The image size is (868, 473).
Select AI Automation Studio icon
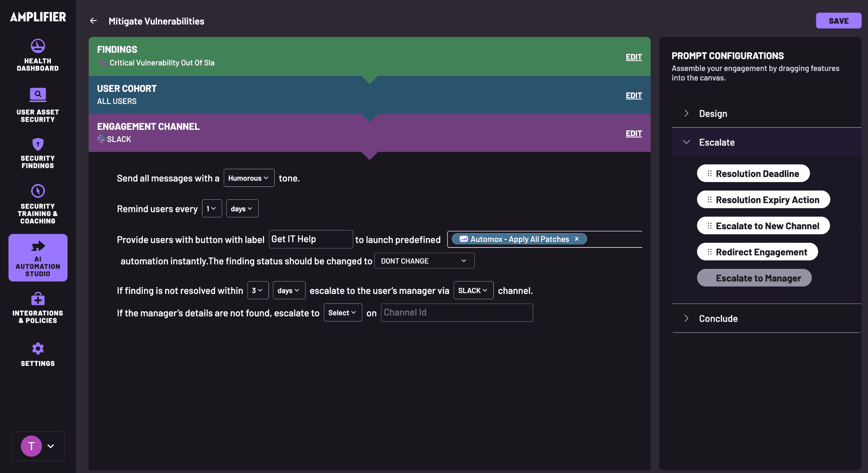38,246
